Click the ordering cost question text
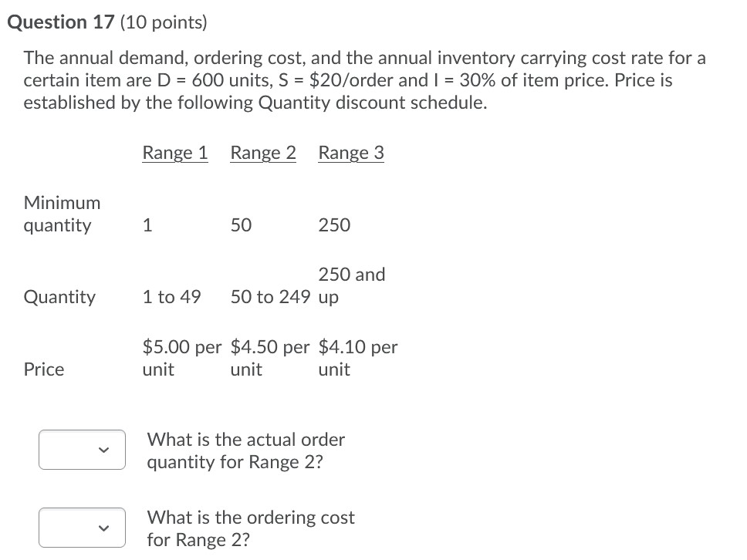 tap(250, 528)
